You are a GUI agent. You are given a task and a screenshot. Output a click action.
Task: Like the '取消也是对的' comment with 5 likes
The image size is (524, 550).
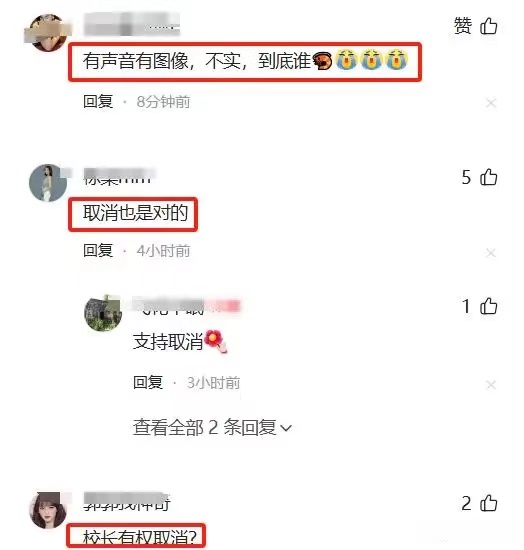point(488,177)
